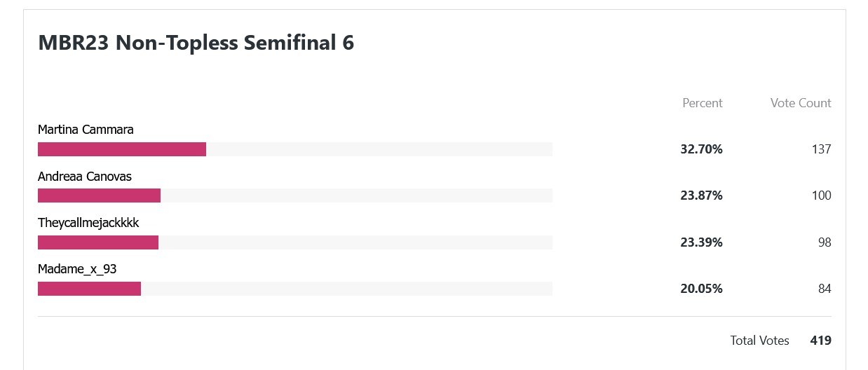This screenshot has height=370, width=868.
Task: Click the vote count of 100
Action: [821, 196]
